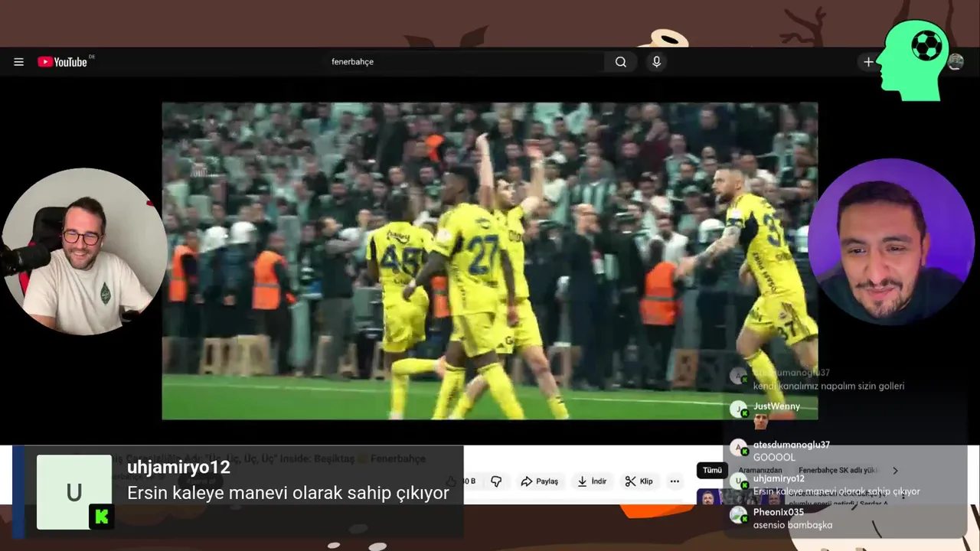Click 'JustWenny' in the chat overlay
Screen dimensions: 980x551
coord(776,406)
